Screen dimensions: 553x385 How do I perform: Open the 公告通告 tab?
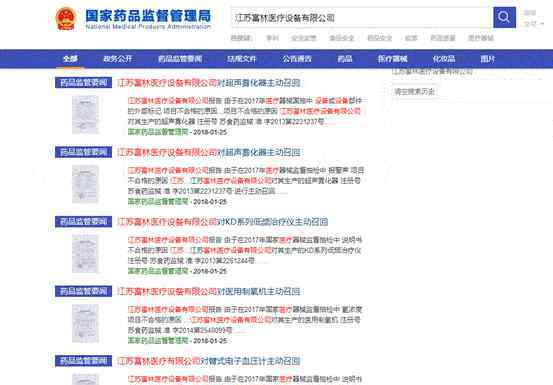pyautogui.click(x=297, y=59)
